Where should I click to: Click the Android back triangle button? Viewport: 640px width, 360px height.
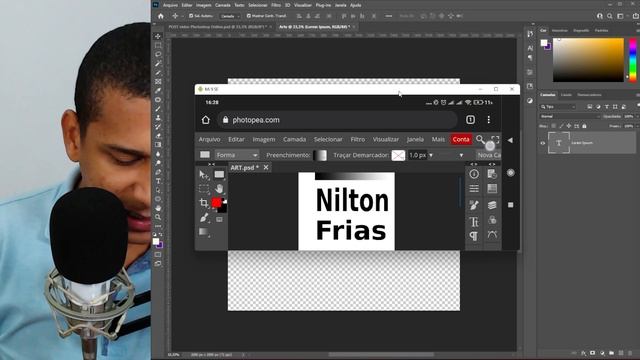click(x=510, y=140)
